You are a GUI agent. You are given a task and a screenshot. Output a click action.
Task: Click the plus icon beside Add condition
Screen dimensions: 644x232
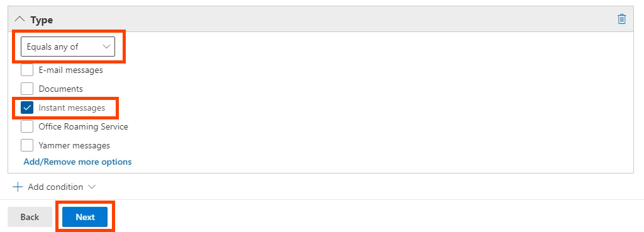point(18,187)
